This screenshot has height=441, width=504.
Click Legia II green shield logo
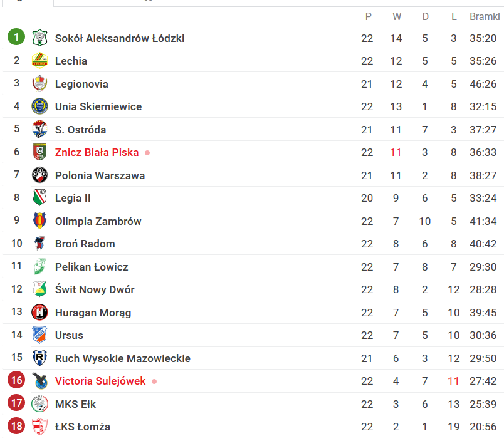click(x=39, y=197)
